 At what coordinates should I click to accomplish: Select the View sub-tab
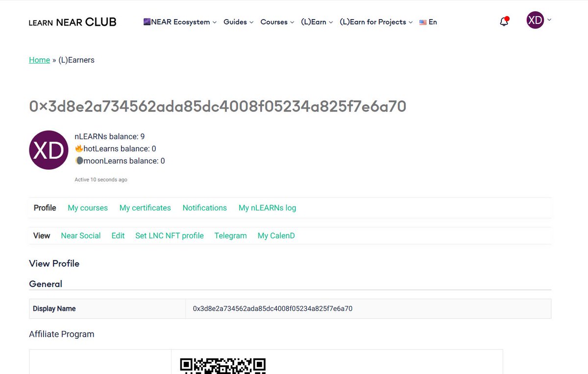pos(42,236)
